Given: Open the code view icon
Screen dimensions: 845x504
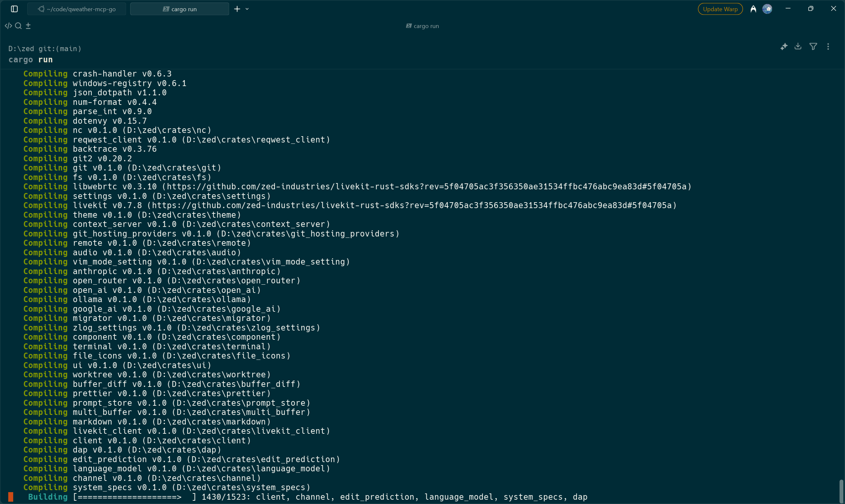Looking at the screenshot, I should point(8,26).
